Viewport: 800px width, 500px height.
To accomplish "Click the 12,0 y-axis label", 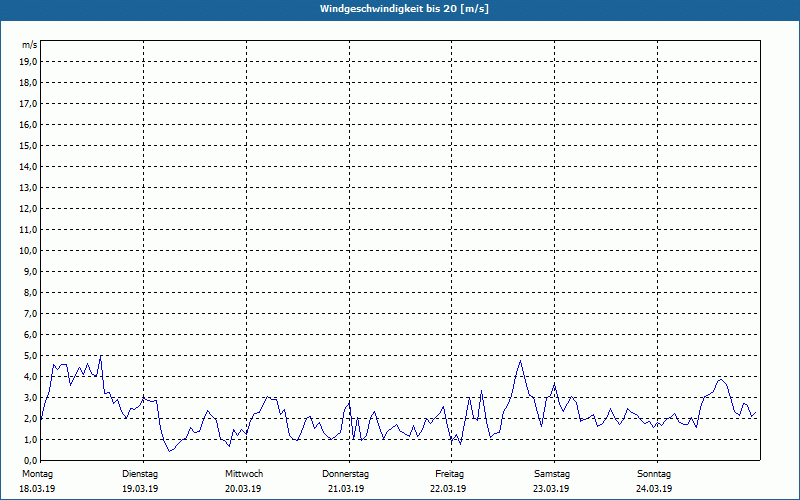I will click(x=28, y=209).
